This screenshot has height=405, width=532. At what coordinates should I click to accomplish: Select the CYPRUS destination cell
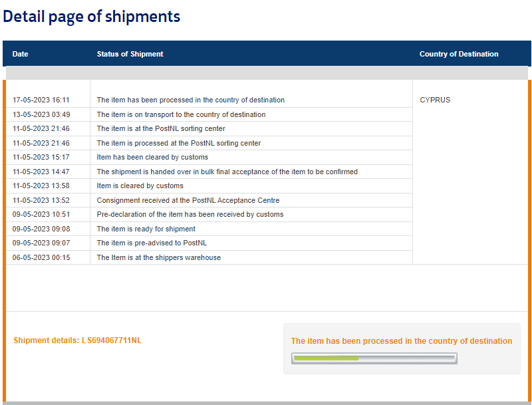(x=435, y=100)
